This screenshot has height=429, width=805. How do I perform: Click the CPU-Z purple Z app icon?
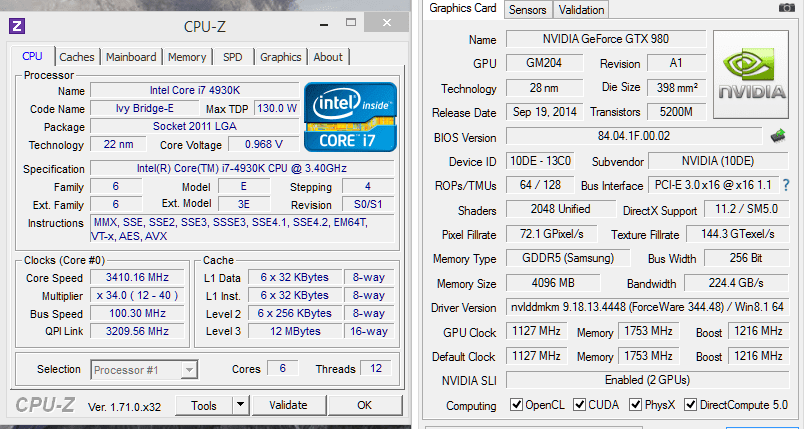(17, 26)
